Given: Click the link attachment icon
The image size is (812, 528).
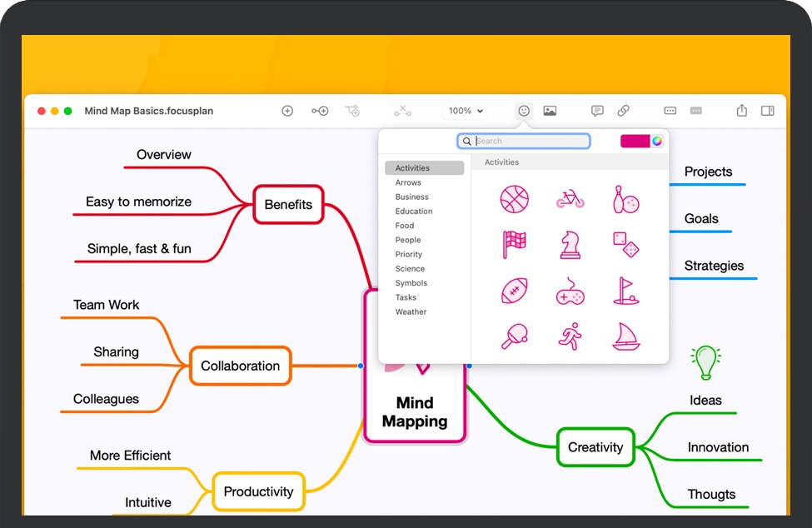Looking at the screenshot, I should pos(623,111).
